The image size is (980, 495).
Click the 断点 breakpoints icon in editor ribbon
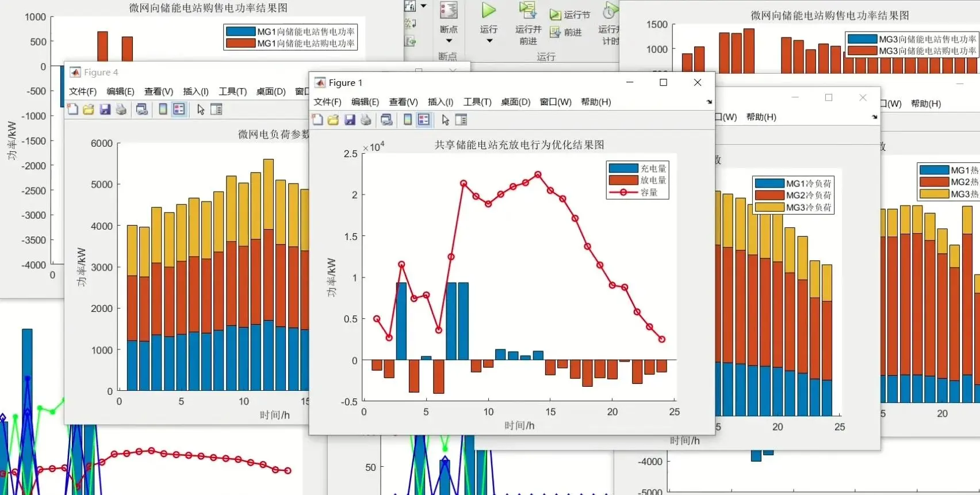[449, 10]
